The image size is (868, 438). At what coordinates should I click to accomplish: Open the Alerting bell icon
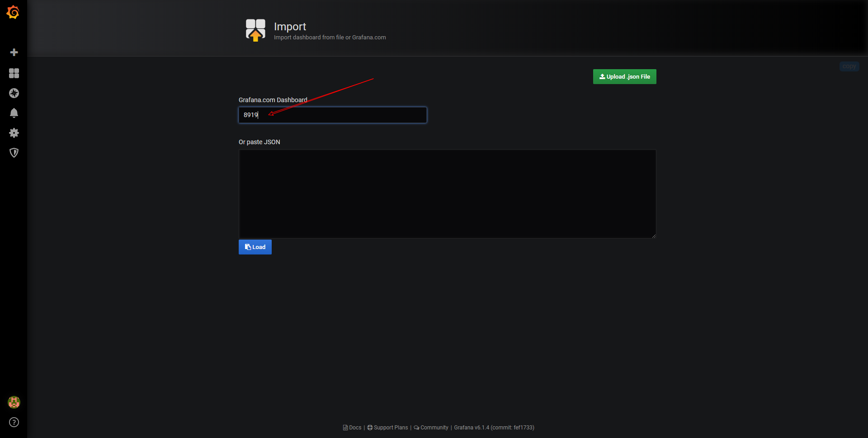pyautogui.click(x=14, y=113)
